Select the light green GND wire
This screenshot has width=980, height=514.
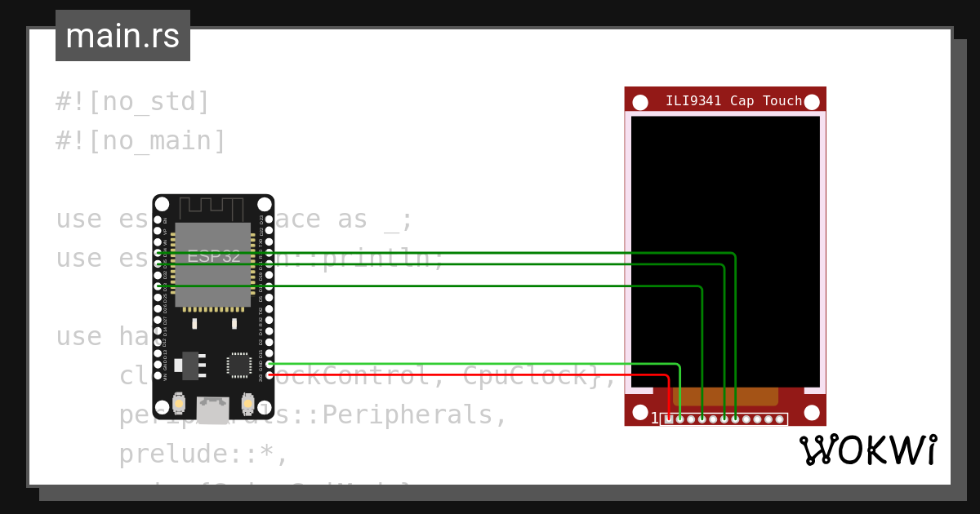[474, 364]
